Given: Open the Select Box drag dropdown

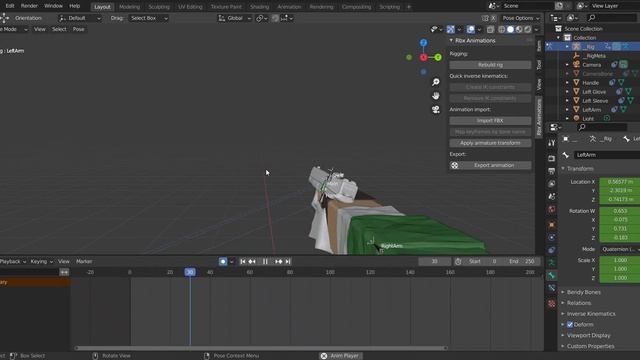Looking at the screenshot, I should [x=149, y=18].
